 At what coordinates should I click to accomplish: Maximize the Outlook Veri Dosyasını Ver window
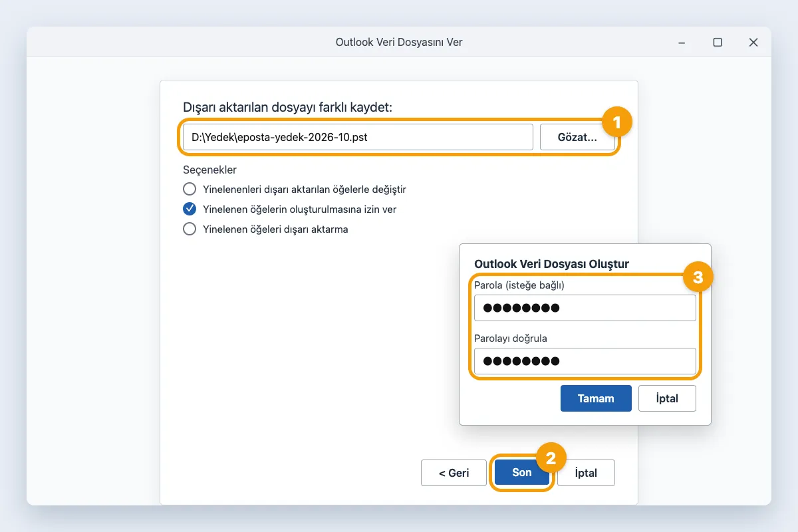click(x=718, y=42)
